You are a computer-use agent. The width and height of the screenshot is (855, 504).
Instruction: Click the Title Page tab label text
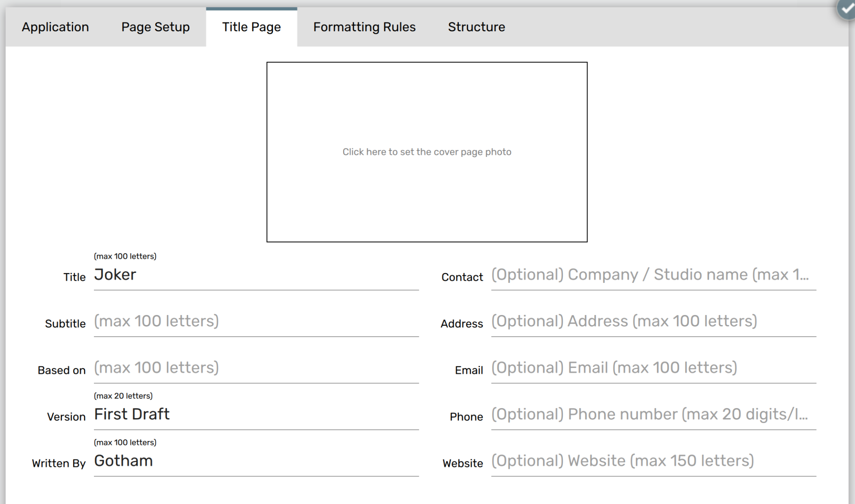pos(251,27)
